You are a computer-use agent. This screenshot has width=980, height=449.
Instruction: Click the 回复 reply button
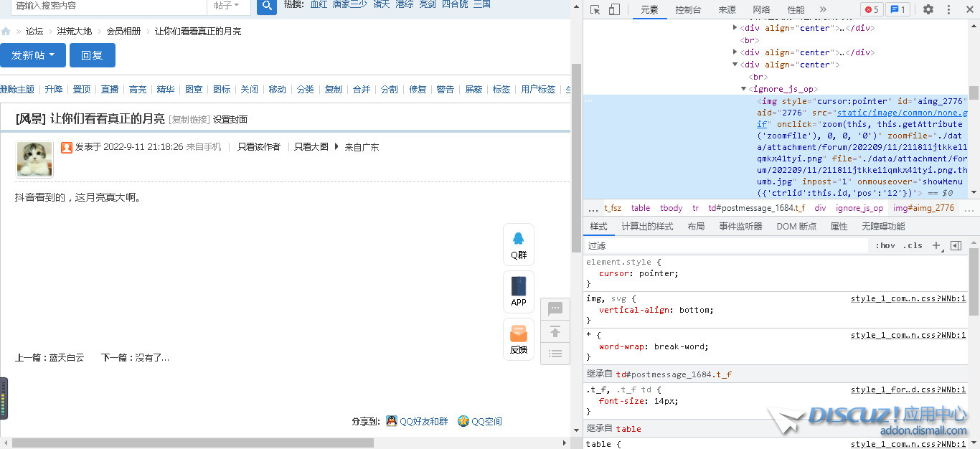click(x=92, y=55)
